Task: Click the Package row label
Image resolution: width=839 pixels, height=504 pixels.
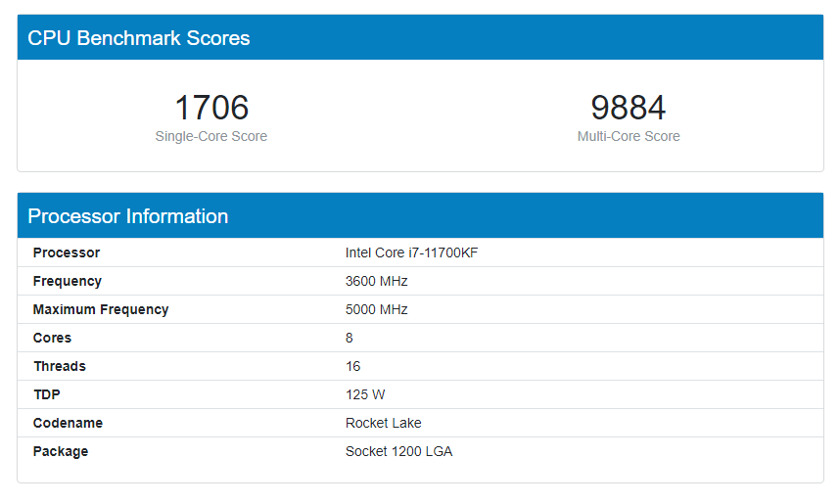Action: click(x=61, y=451)
